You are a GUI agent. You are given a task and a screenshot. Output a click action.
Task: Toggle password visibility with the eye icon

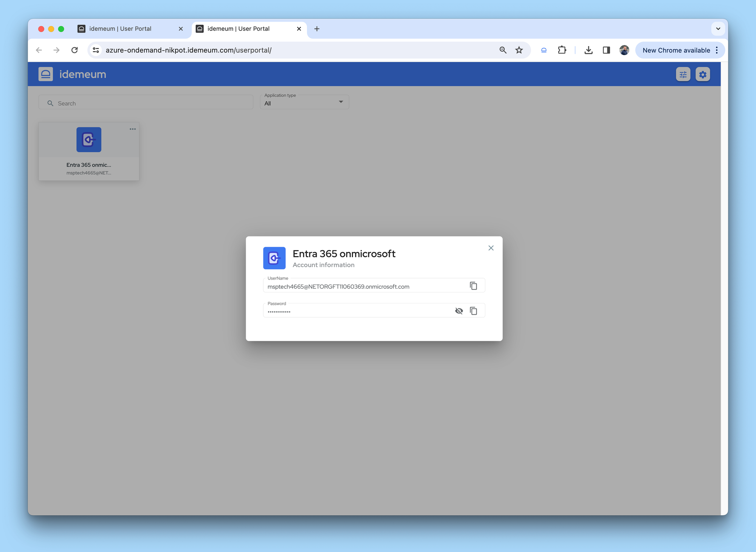pyautogui.click(x=459, y=311)
